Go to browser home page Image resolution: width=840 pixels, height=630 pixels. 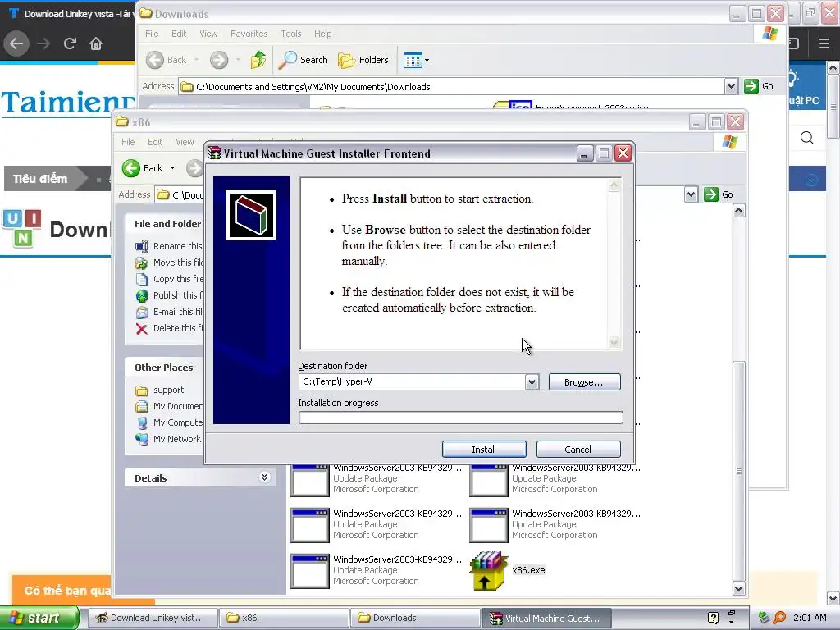[96, 43]
